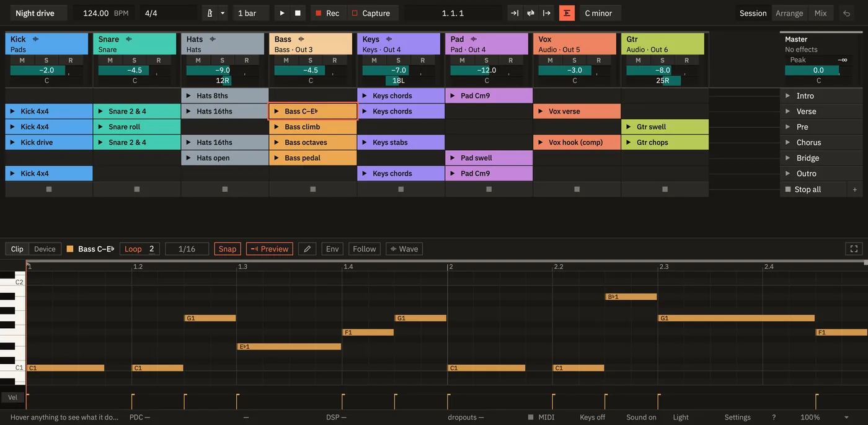Viewport: 868px width, 425px height.
Task: Click the Kick track volume fader at -2.0
Action: pyautogui.click(x=46, y=70)
